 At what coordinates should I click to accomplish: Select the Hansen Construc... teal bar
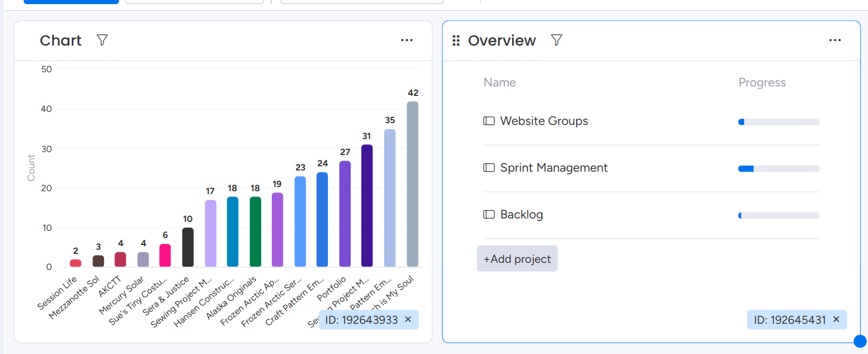[x=233, y=231]
